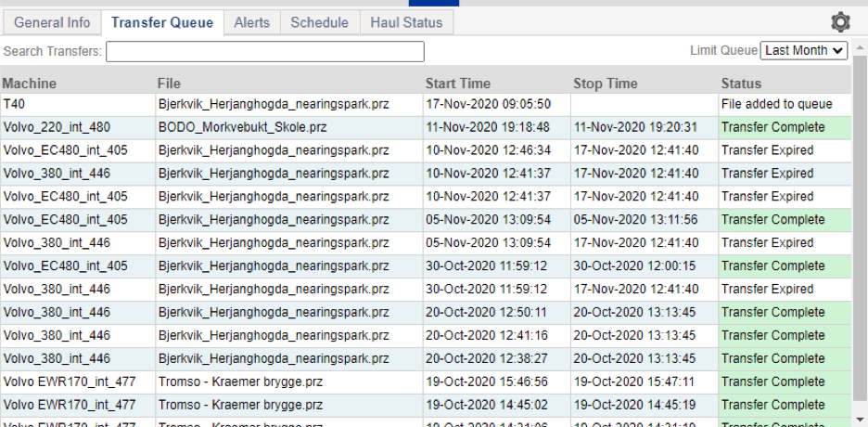The width and height of the screenshot is (868, 427).
Task: Click stop time 19-Oct-2020 14:45:19
Action: [x=633, y=406]
